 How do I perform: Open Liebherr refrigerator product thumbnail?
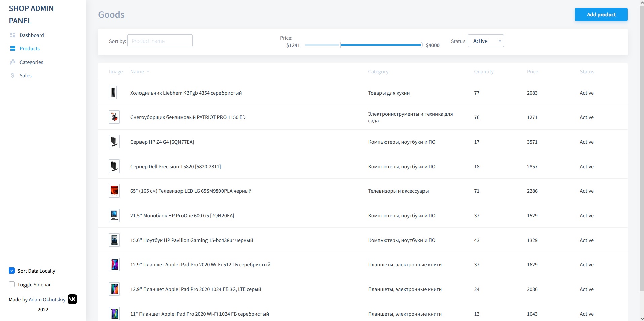[x=113, y=93]
